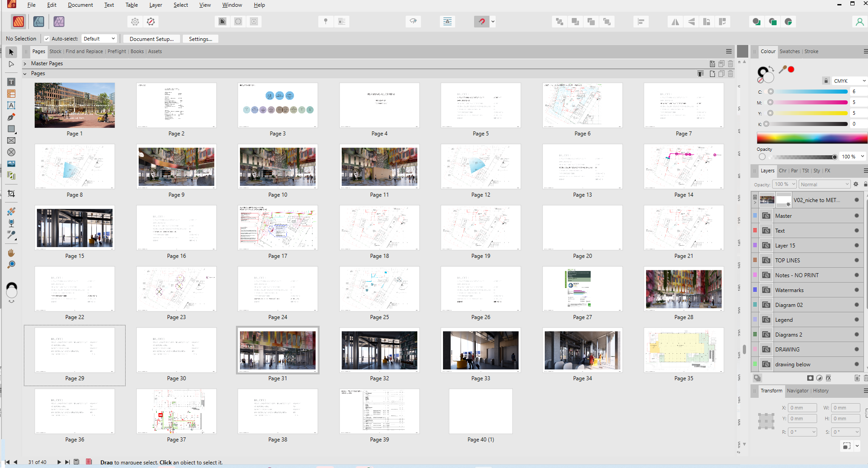Click the Document Setup button
Screen dimensions: 868x468
(151, 39)
